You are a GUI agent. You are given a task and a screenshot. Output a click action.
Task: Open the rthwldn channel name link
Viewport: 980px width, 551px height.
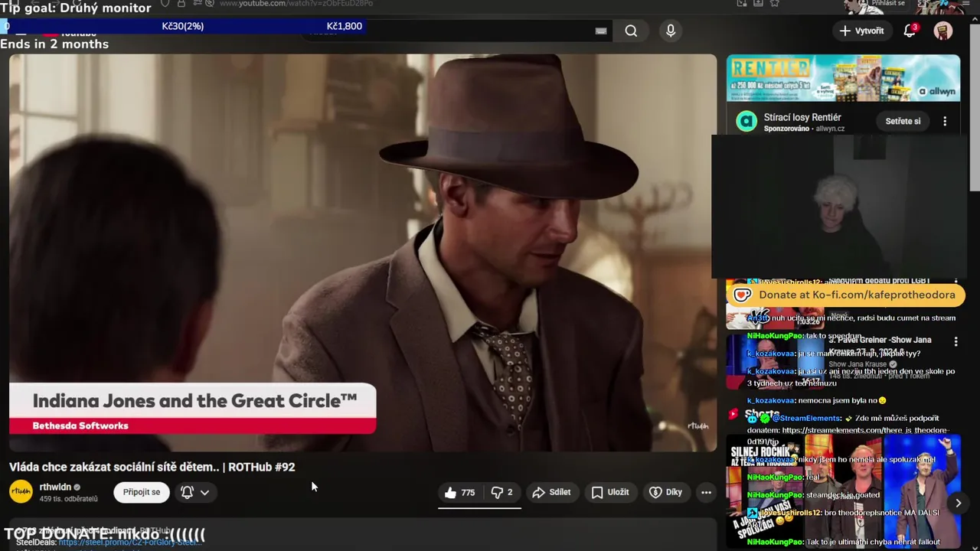(55, 487)
